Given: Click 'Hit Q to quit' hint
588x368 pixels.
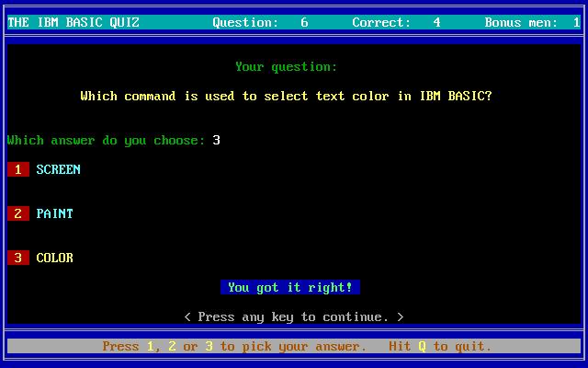Looking at the screenshot, I should (440, 346).
